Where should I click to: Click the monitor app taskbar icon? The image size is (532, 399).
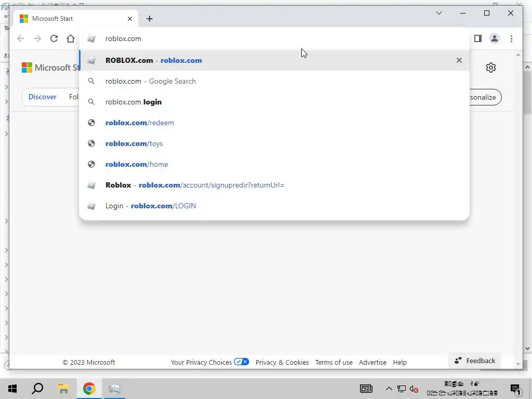[114, 389]
